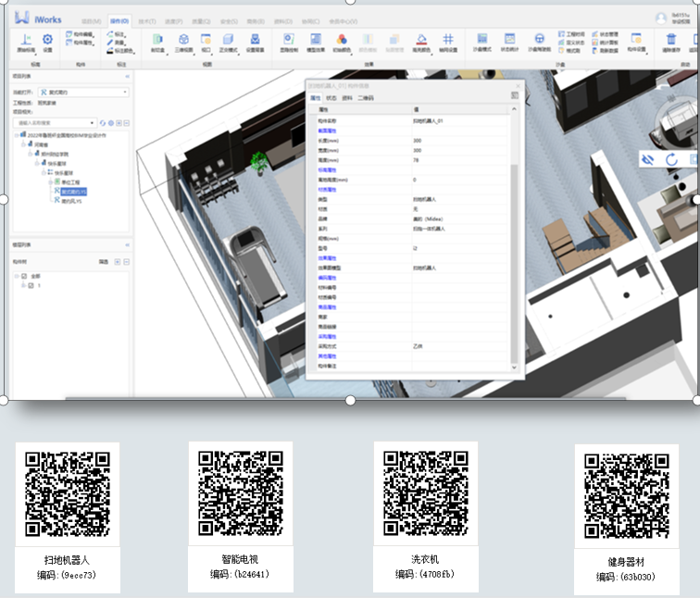Click the paint bucket highlight color icon

click(421, 39)
